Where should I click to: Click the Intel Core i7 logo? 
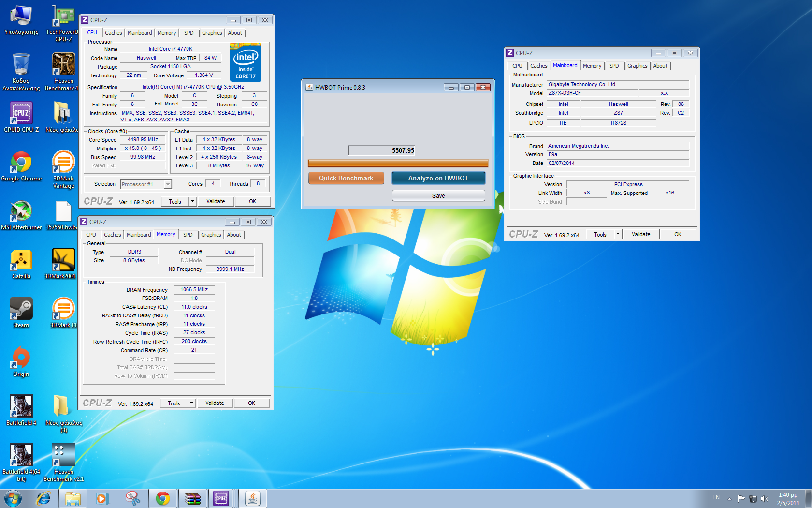(x=246, y=62)
